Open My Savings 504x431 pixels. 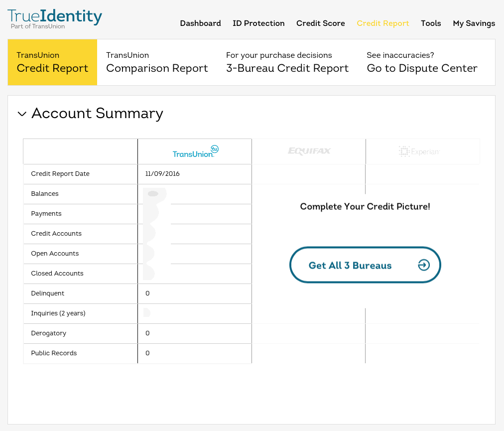[x=474, y=23]
